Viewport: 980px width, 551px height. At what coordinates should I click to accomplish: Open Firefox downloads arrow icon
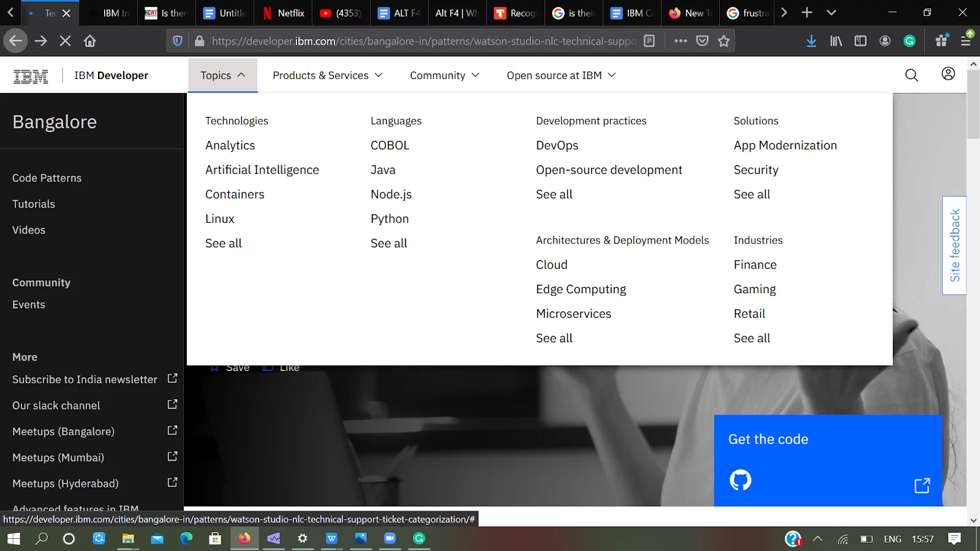point(812,41)
